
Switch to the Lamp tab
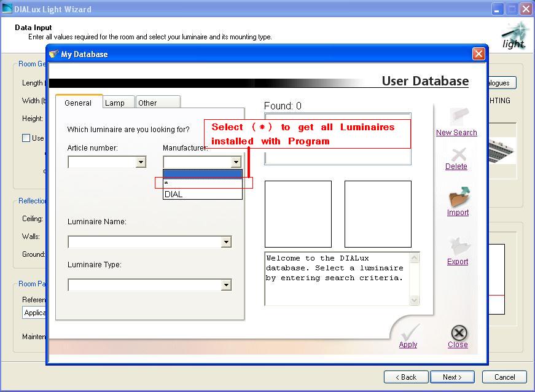tap(117, 103)
